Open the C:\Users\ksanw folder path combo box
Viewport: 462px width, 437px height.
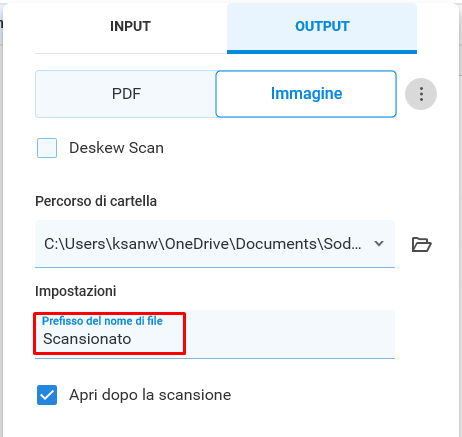pyautogui.click(x=215, y=244)
